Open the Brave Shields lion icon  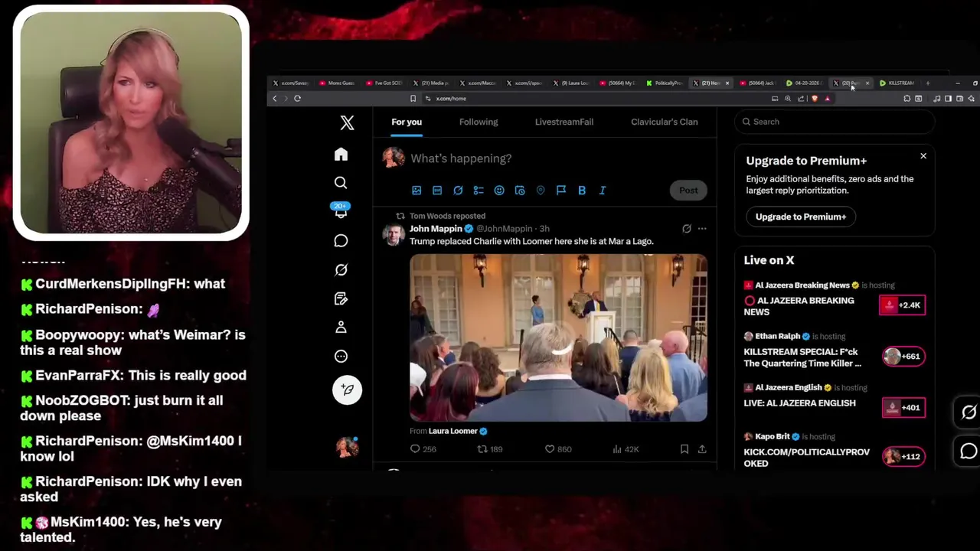(815, 99)
